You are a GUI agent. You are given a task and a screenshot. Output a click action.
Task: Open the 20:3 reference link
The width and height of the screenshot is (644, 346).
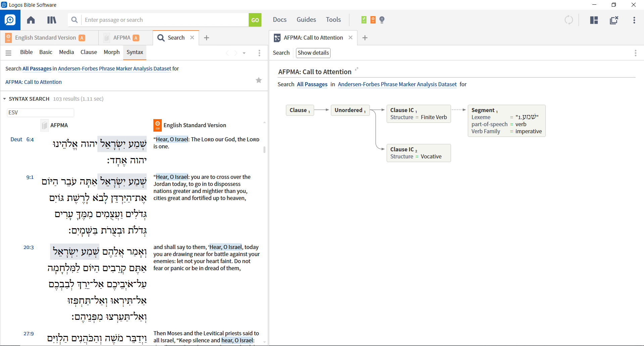coord(29,247)
